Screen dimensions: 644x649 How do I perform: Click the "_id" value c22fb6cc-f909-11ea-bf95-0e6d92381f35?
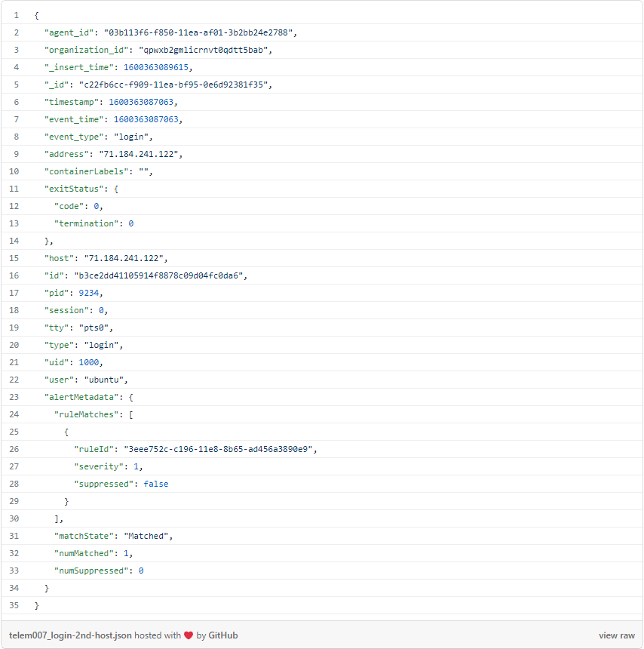tap(173, 85)
